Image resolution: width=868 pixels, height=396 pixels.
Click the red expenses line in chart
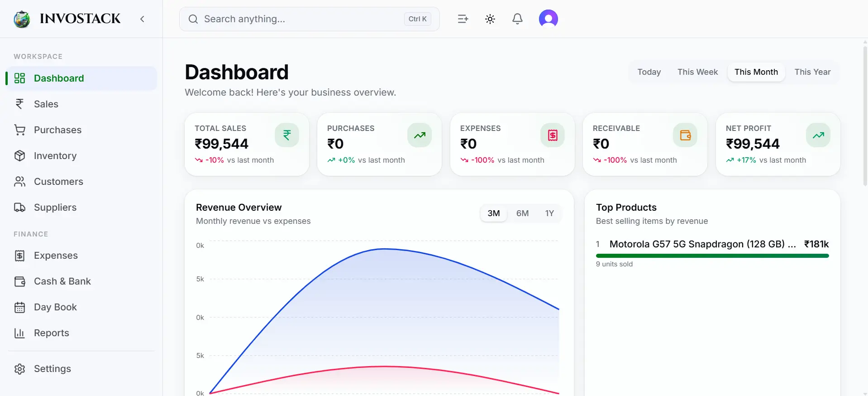click(x=385, y=366)
